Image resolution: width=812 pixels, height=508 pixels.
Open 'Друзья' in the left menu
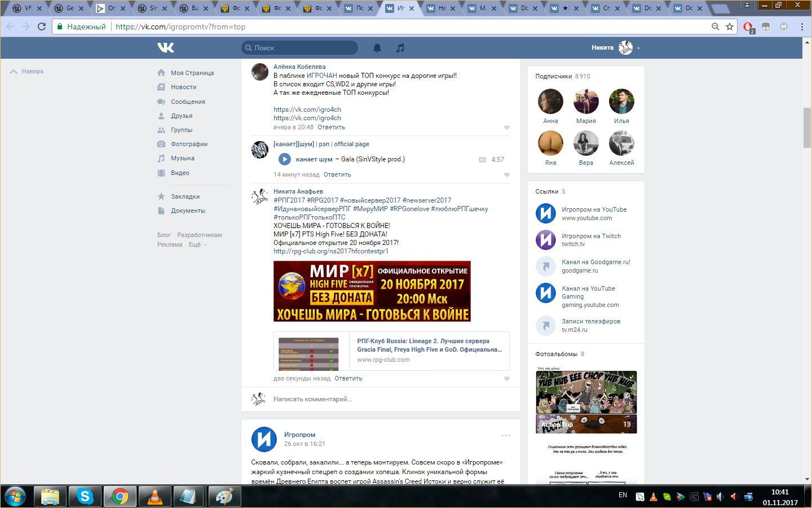[x=182, y=116]
